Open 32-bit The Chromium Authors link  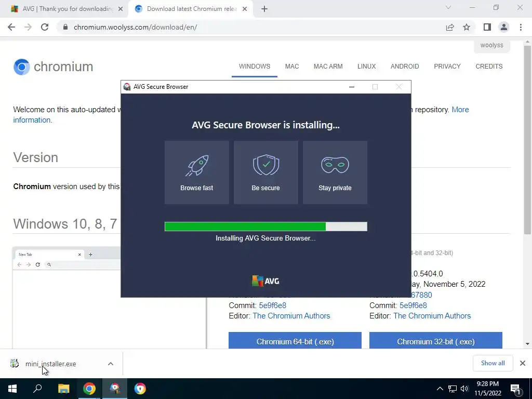coord(432,316)
